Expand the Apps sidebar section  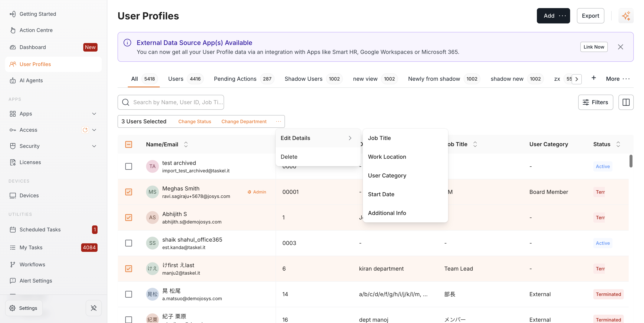coord(94,114)
